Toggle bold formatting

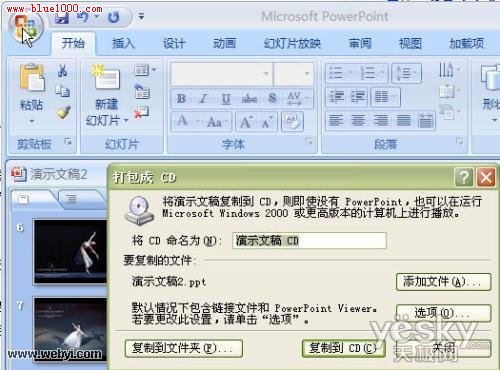[181, 99]
